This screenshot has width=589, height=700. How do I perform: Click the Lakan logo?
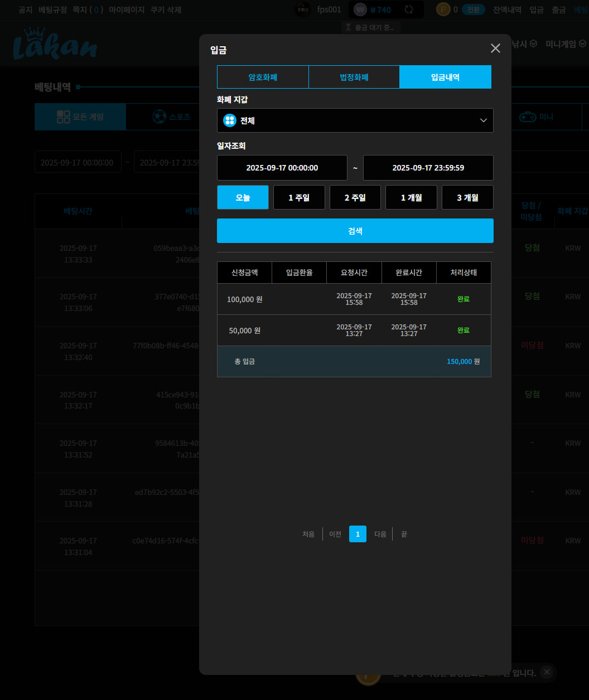coord(55,44)
